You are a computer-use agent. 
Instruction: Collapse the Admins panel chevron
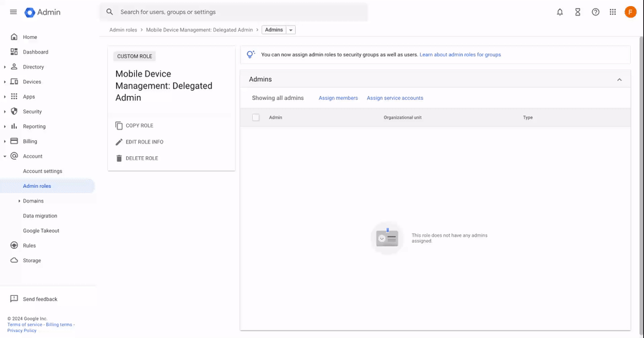[619, 80]
